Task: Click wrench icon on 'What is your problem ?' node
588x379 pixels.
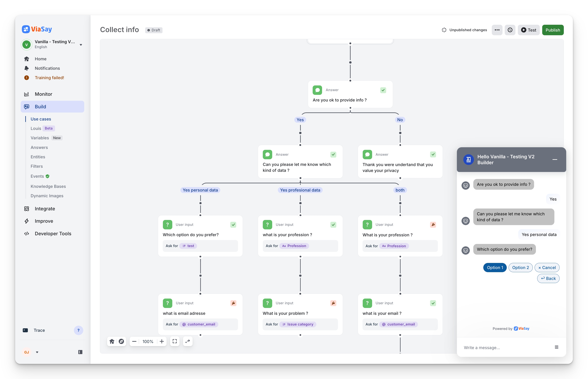Action: pyautogui.click(x=333, y=303)
